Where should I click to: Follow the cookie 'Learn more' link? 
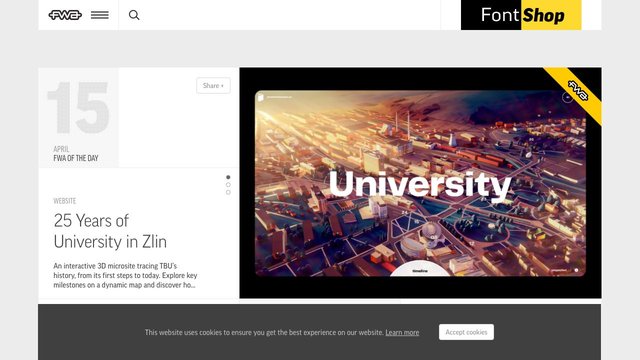pos(402,332)
